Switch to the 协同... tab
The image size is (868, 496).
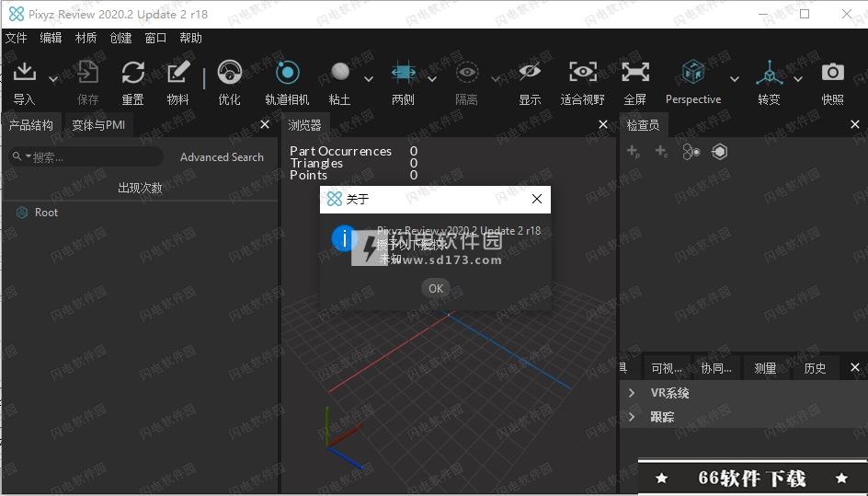(x=716, y=368)
